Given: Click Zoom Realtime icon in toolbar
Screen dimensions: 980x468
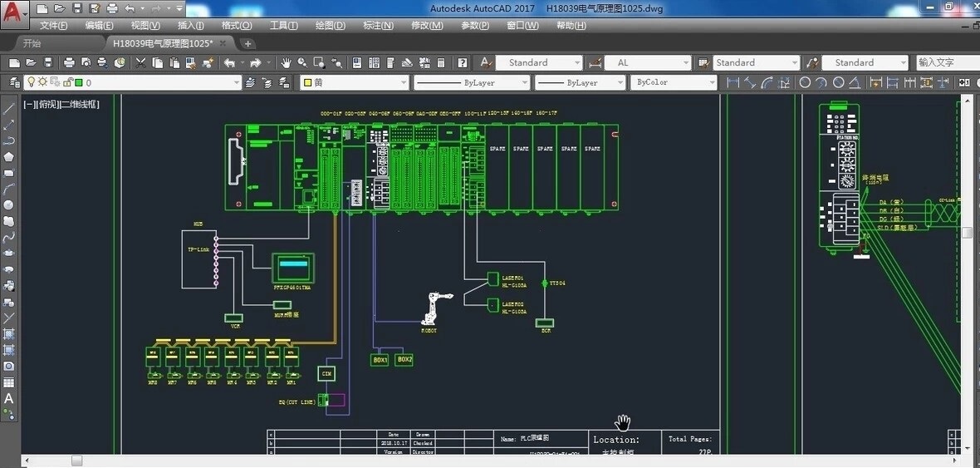Looking at the screenshot, I should coord(302,62).
